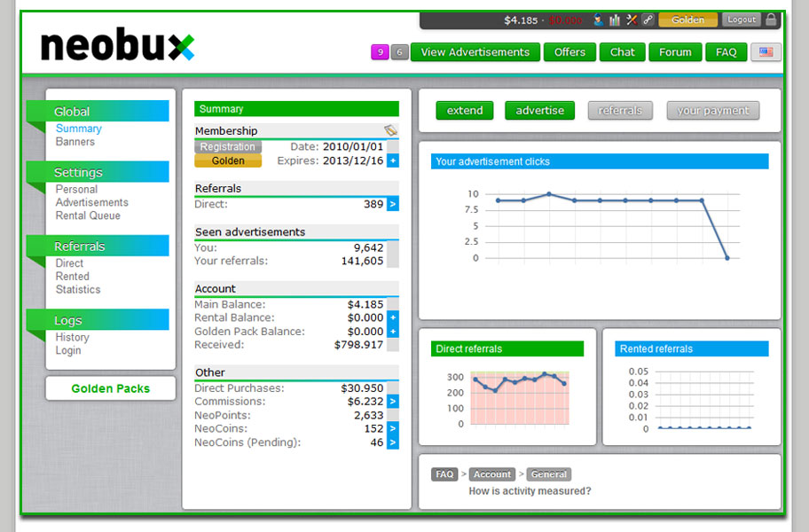Open Rented referrals in sidebar
This screenshot has width=809, height=532.
click(72, 277)
